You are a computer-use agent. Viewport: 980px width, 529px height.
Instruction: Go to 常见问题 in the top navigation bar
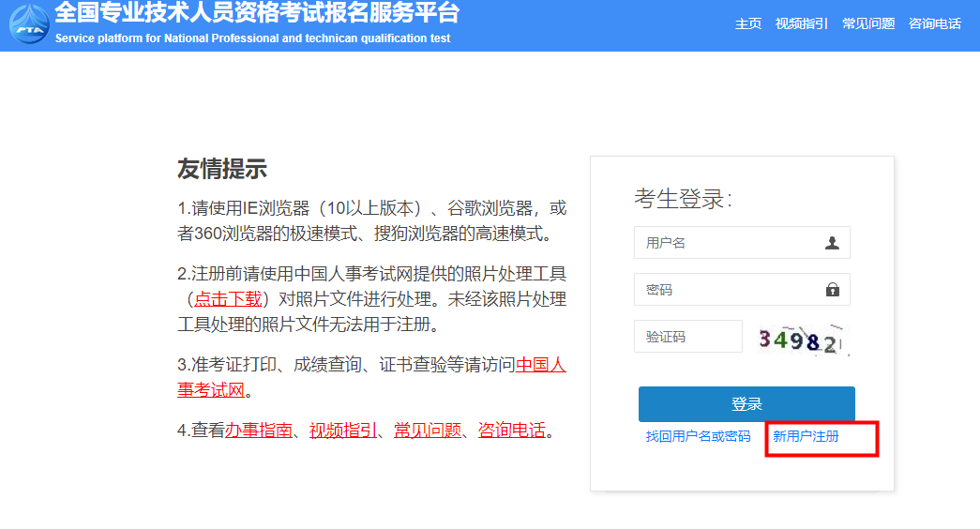(x=867, y=24)
